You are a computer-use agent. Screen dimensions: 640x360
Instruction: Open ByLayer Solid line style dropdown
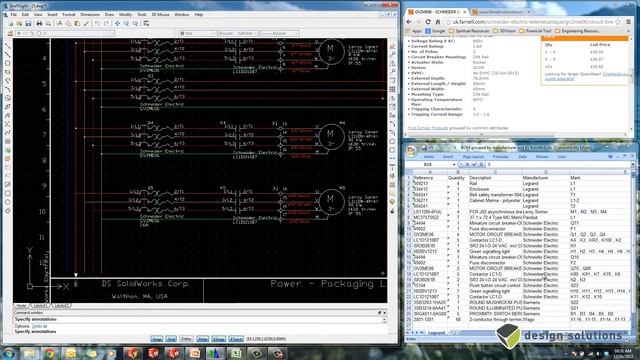tap(255, 33)
